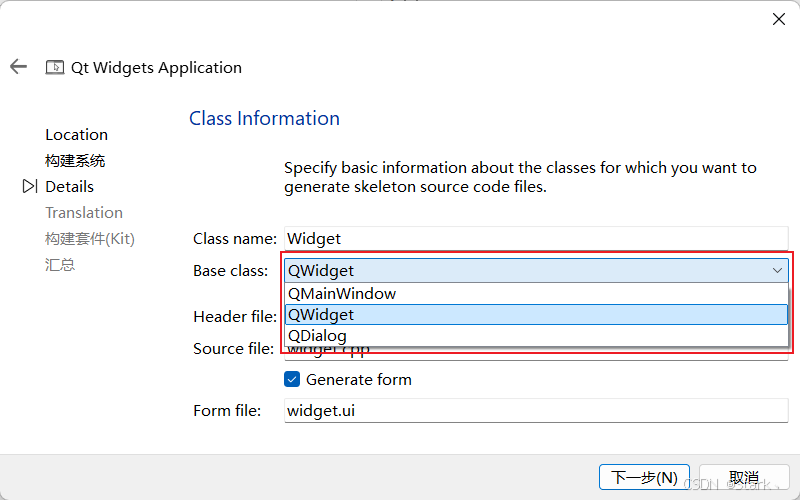Select the 构建系统 step in sidebar

(75, 161)
